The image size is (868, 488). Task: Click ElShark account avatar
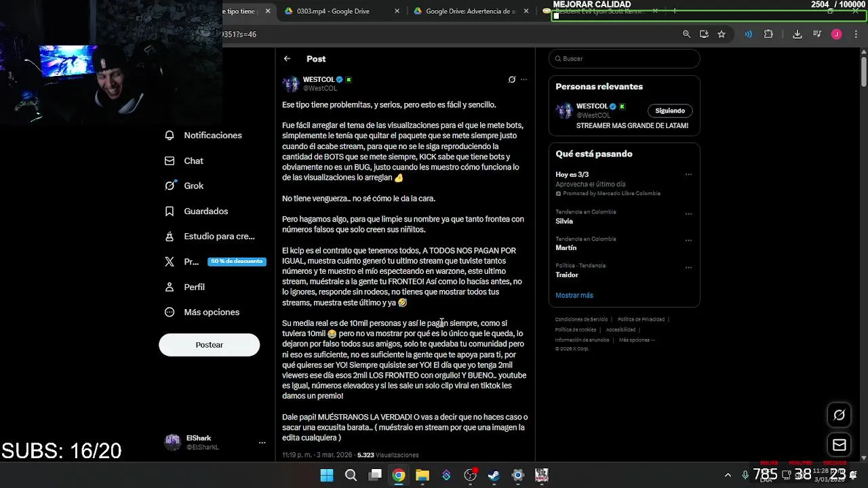172,443
